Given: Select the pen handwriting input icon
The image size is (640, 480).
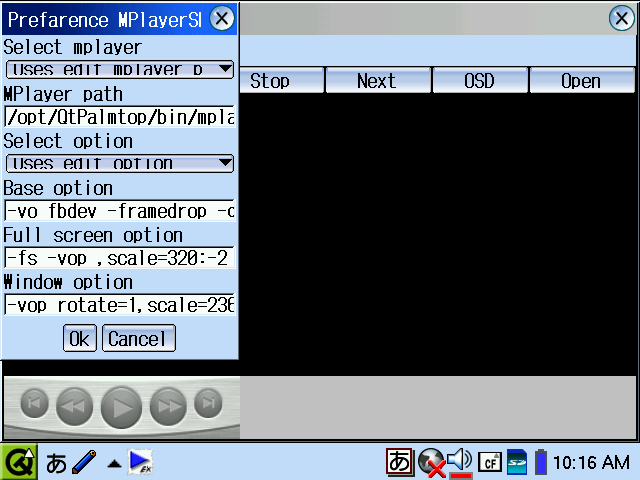Looking at the screenshot, I should coord(84,462).
